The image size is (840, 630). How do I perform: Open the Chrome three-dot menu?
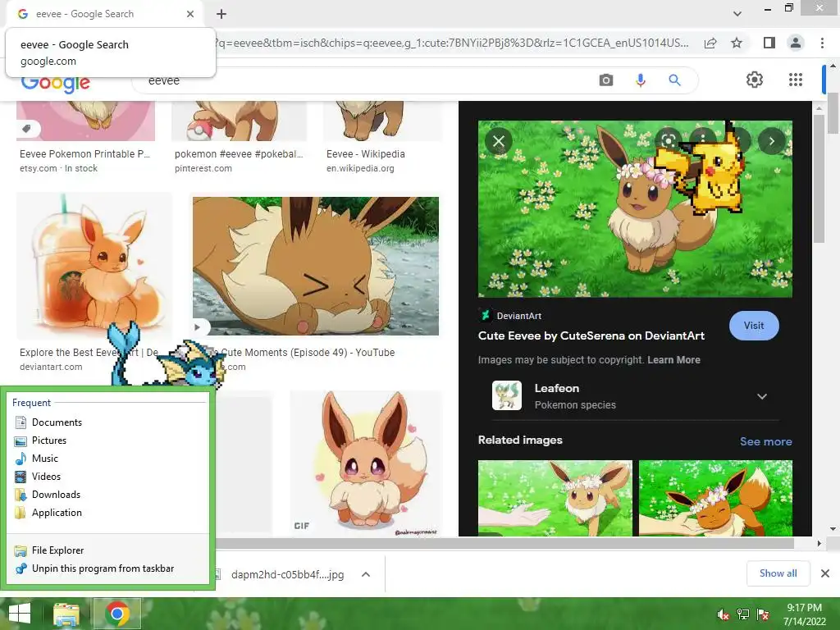[822, 43]
